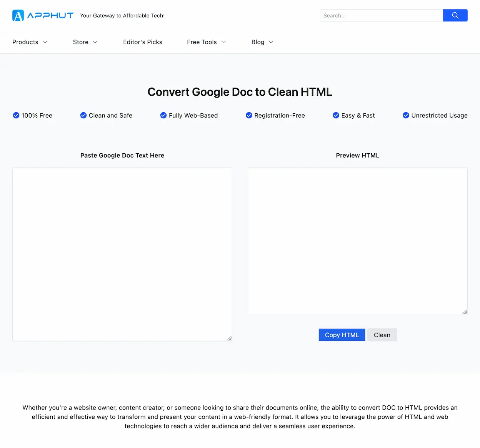
Task: Click the blue search magnifier icon
Action: pyautogui.click(x=455, y=15)
